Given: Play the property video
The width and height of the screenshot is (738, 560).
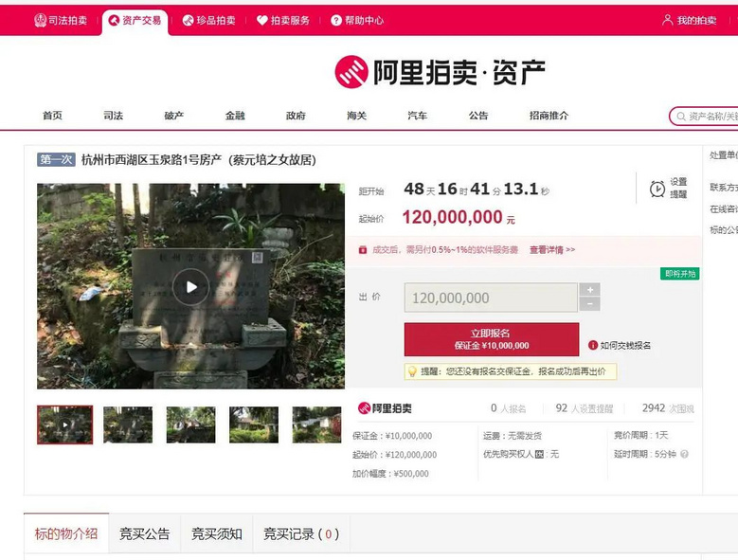Looking at the screenshot, I should (190, 287).
